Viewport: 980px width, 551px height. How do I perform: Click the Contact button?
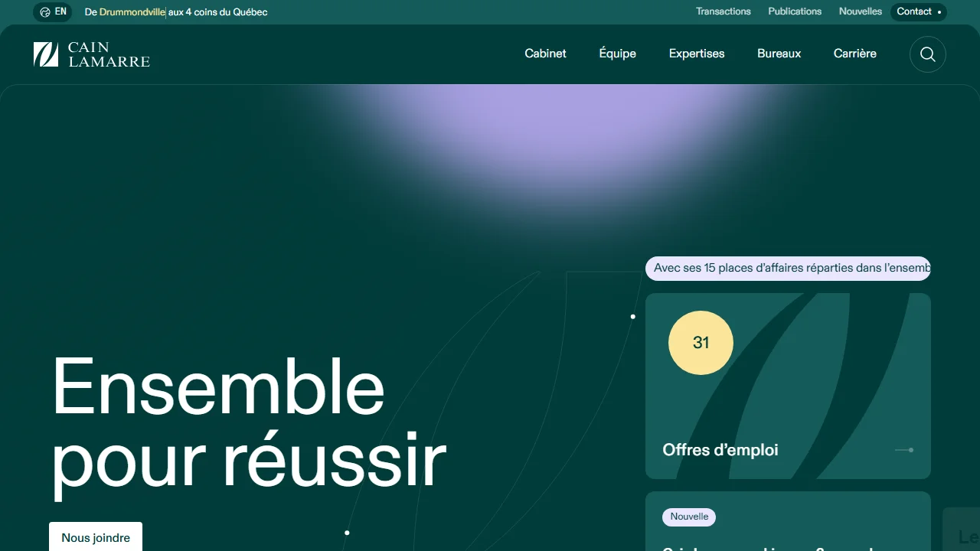919,11
